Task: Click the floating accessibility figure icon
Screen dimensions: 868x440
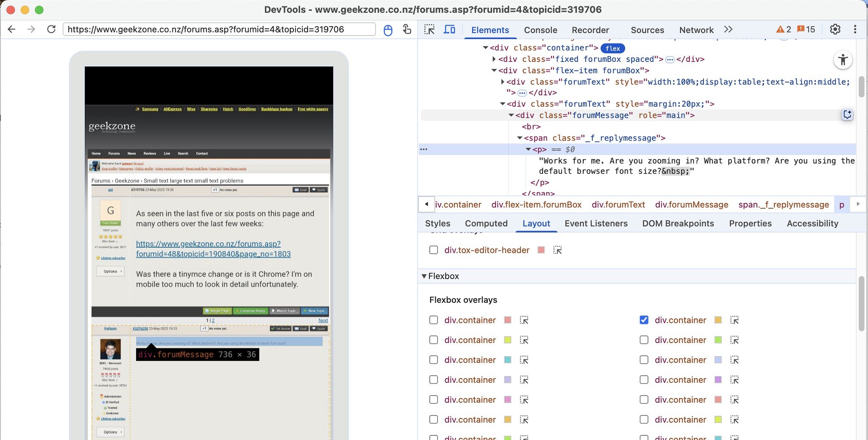Action: (843, 60)
